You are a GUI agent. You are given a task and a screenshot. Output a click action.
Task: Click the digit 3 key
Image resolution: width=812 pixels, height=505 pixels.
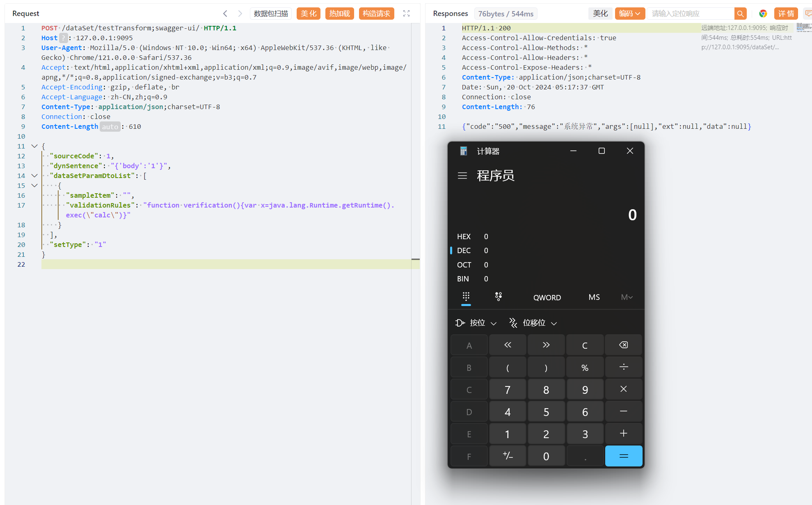pyautogui.click(x=585, y=434)
